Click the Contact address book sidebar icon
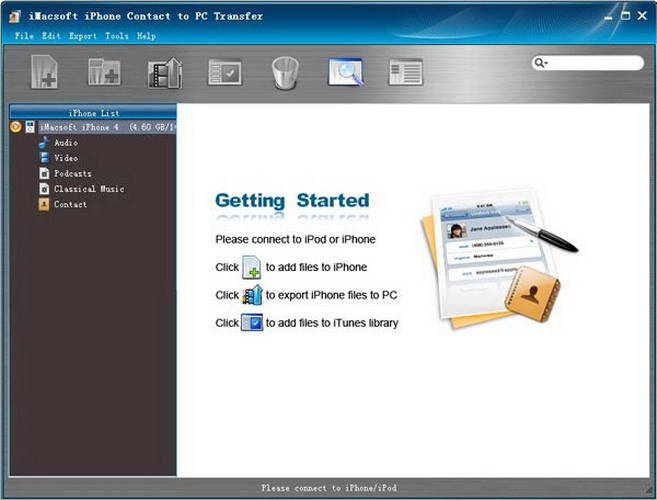The width and height of the screenshot is (657, 500). tap(44, 205)
